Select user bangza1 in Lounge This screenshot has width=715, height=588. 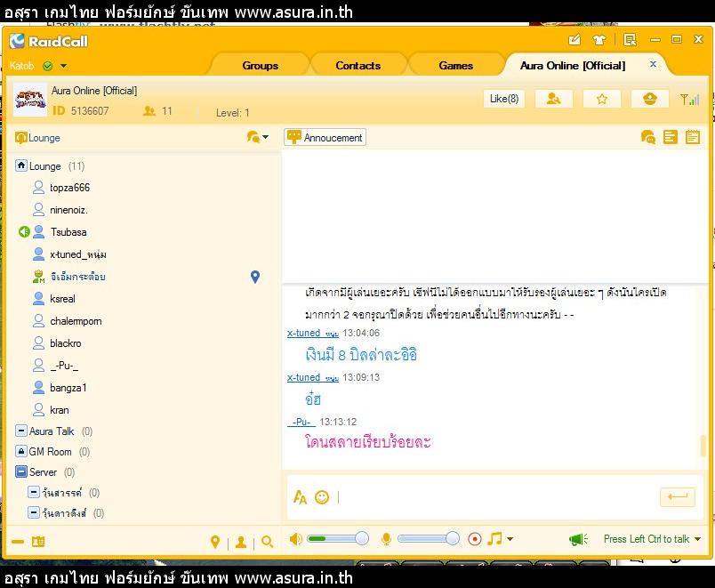point(68,388)
